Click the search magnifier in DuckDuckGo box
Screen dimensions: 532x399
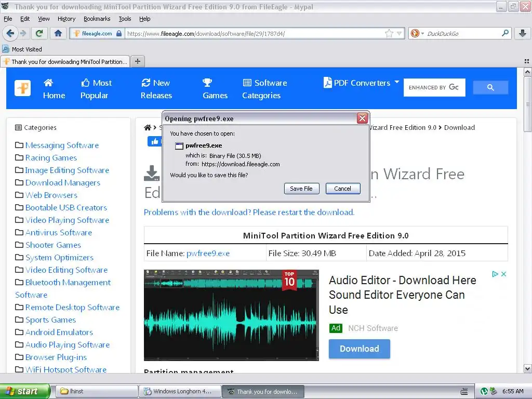tap(505, 33)
